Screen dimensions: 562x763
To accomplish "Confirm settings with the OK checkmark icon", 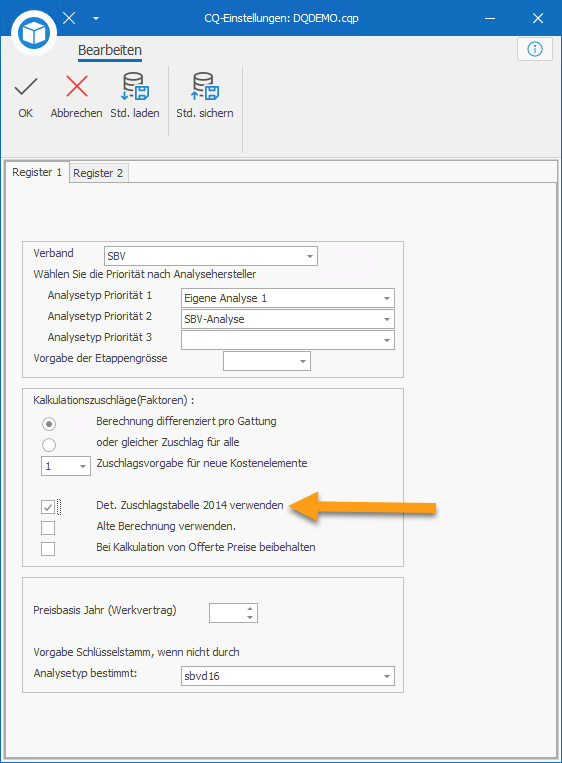I will (x=26, y=87).
